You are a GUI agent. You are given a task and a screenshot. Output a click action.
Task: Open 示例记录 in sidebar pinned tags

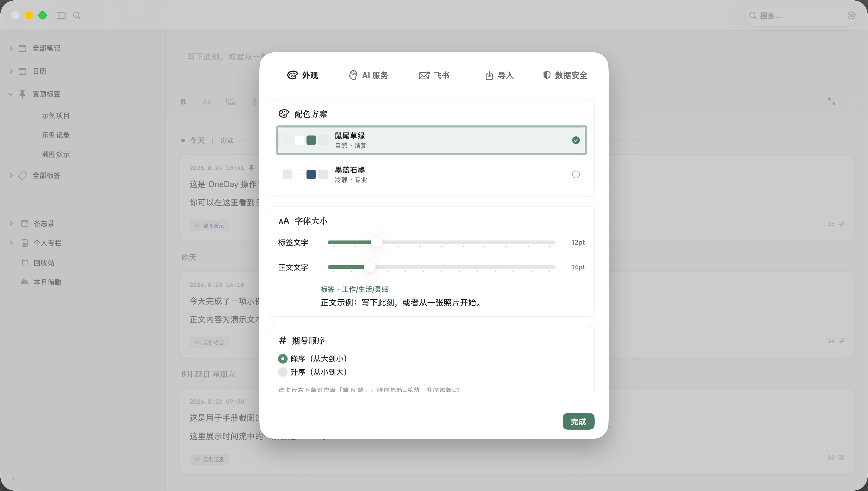(56, 135)
